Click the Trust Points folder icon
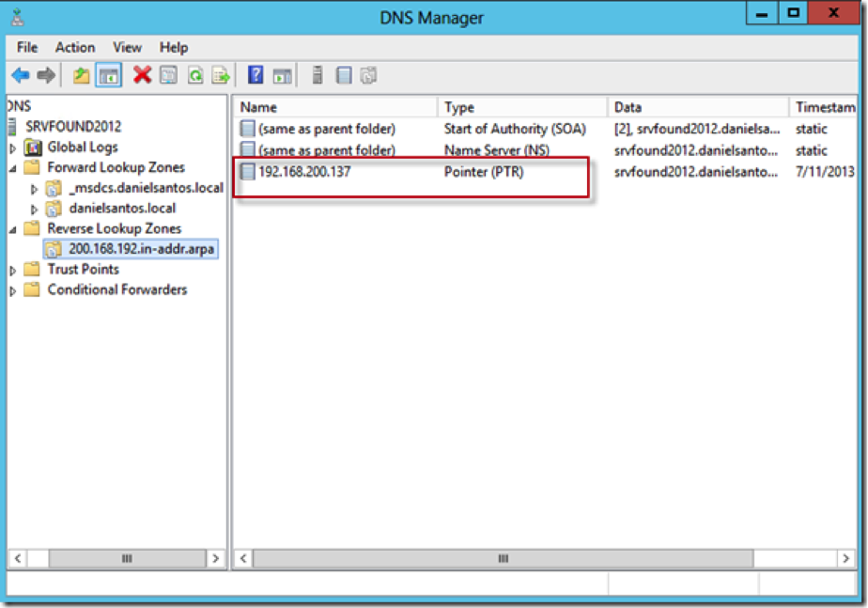 (x=33, y=269)
